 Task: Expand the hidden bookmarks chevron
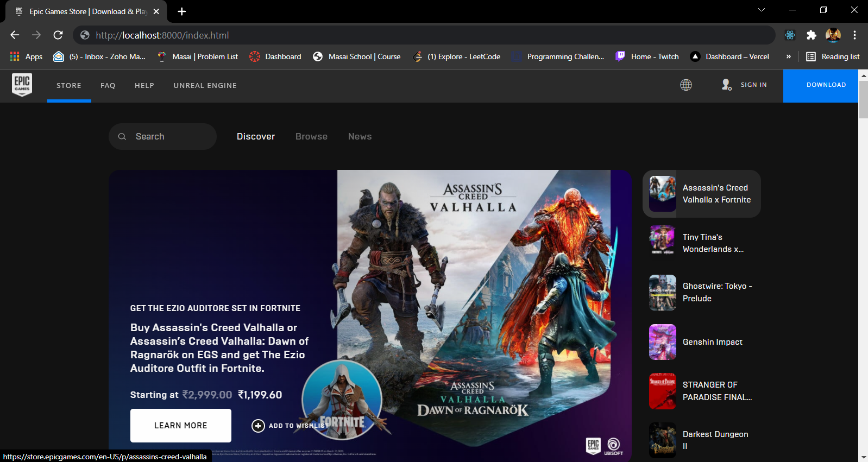click(x=788, y=56)
